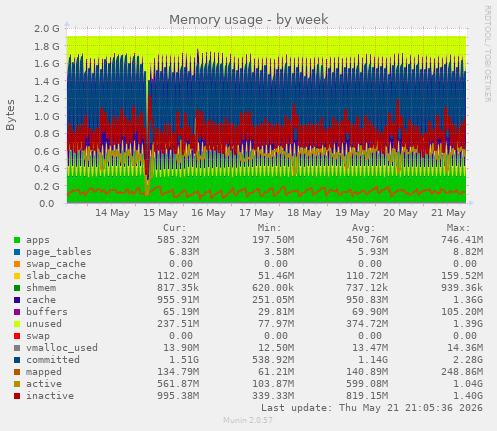The height and width of the screenshot is (431, 497).
Task: Click the 'vmalloc_used' legend label
Action: tap(62, 348)
